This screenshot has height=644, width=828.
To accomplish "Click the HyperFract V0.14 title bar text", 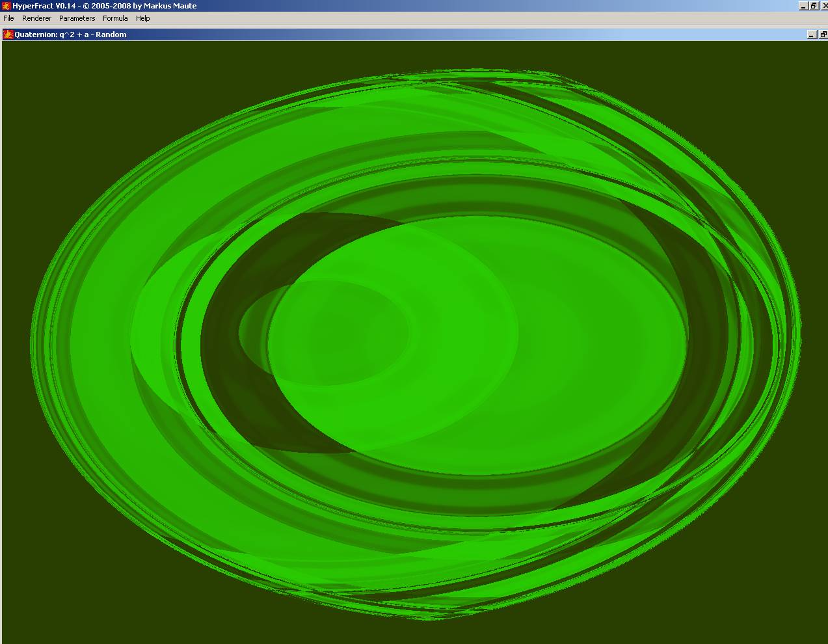I will (x=104, y=6).
